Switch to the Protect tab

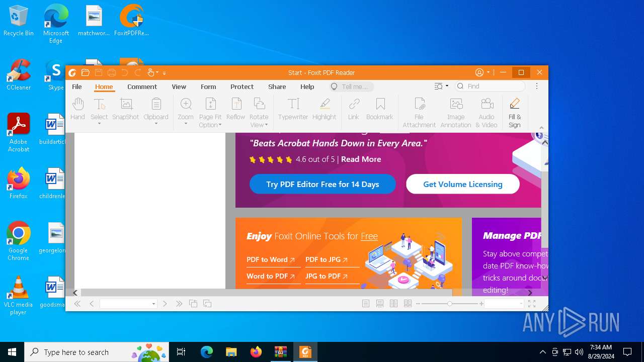point(242,86)
